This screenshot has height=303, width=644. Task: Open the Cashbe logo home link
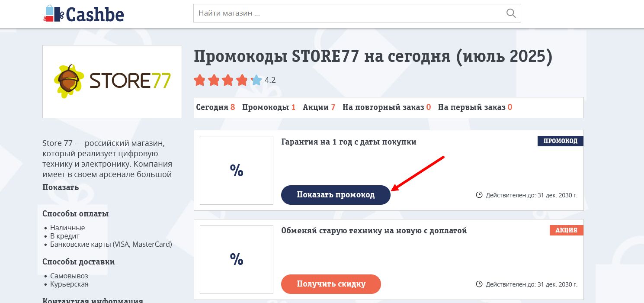pos(83,13)
